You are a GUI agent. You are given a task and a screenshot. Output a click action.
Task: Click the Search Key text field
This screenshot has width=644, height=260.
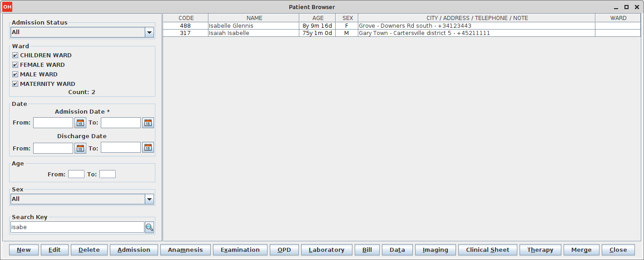click(x=77, y=227)
